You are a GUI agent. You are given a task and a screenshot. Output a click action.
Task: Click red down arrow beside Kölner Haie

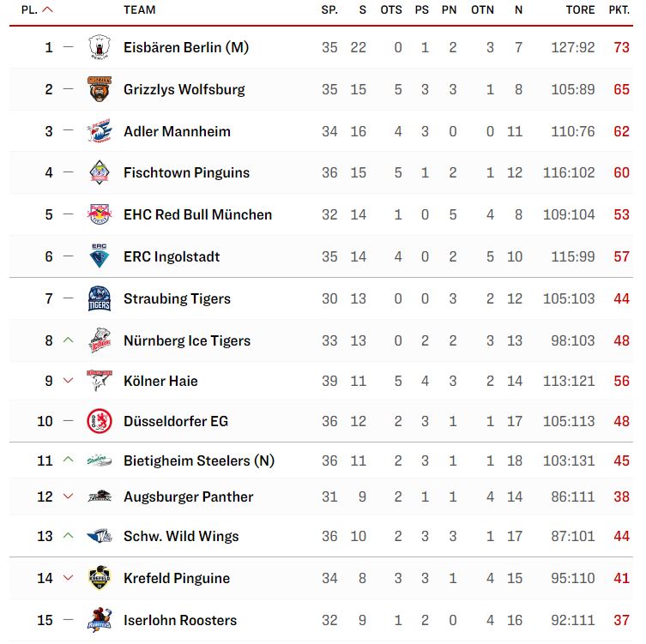(69, 381)
